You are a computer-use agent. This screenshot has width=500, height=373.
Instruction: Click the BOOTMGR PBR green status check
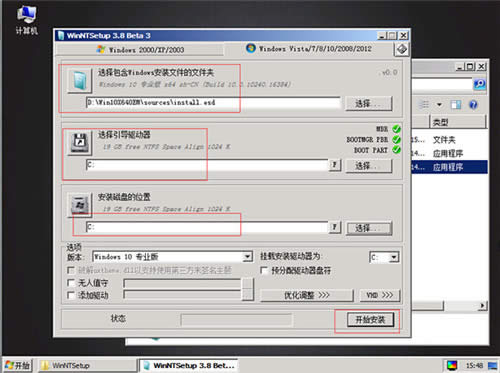click(396, 139)
